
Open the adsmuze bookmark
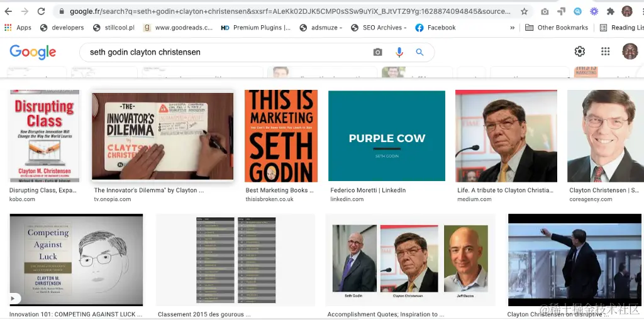pos(321,28)
